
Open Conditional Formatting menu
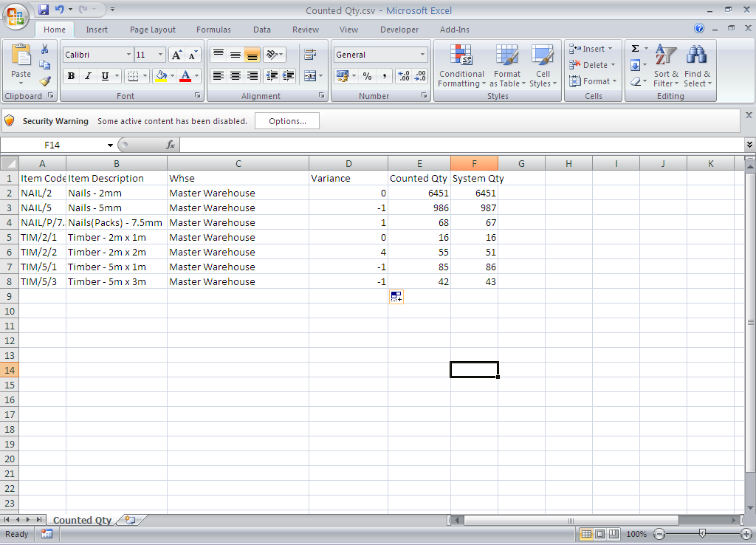(461, 67)
